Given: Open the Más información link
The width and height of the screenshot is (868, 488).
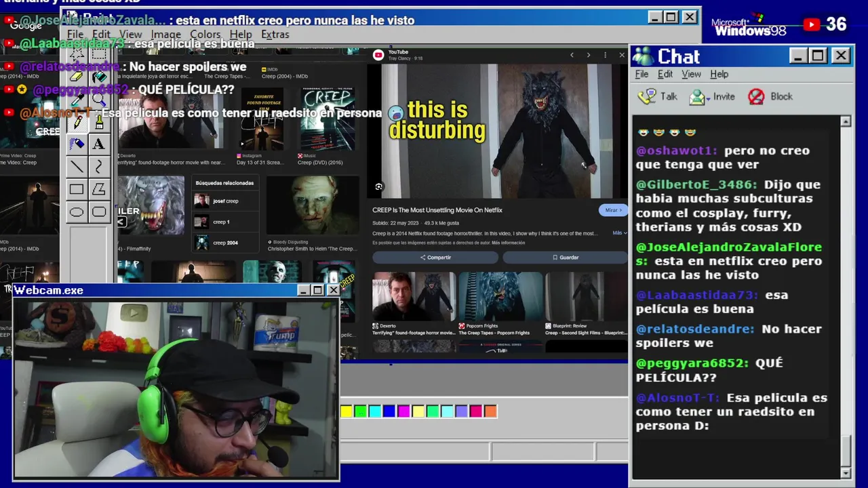Looking at the screenshot, I should tap(508, 243).
